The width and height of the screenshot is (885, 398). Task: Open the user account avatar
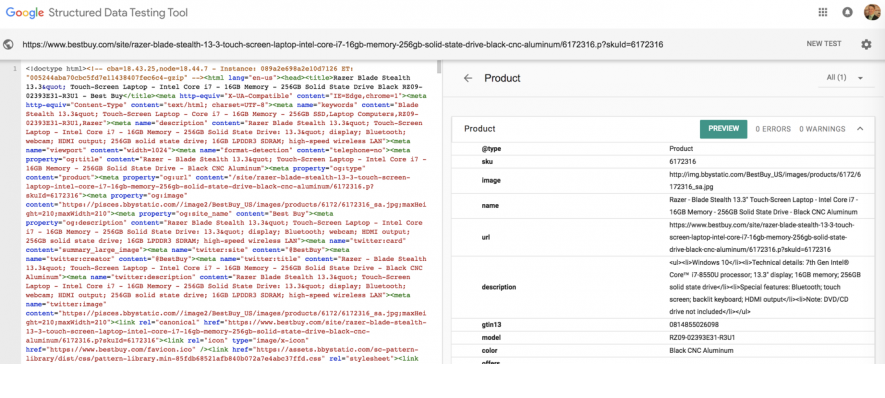[872, 12]
